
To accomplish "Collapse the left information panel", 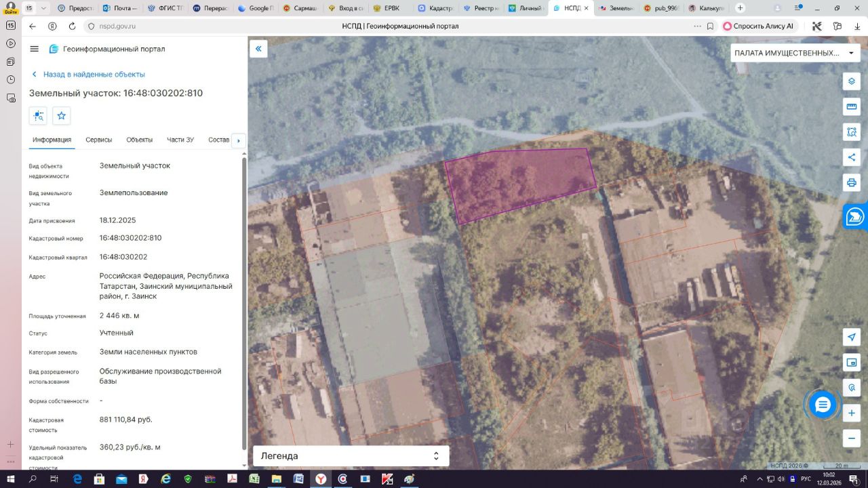I will click(x=258, y=49).
